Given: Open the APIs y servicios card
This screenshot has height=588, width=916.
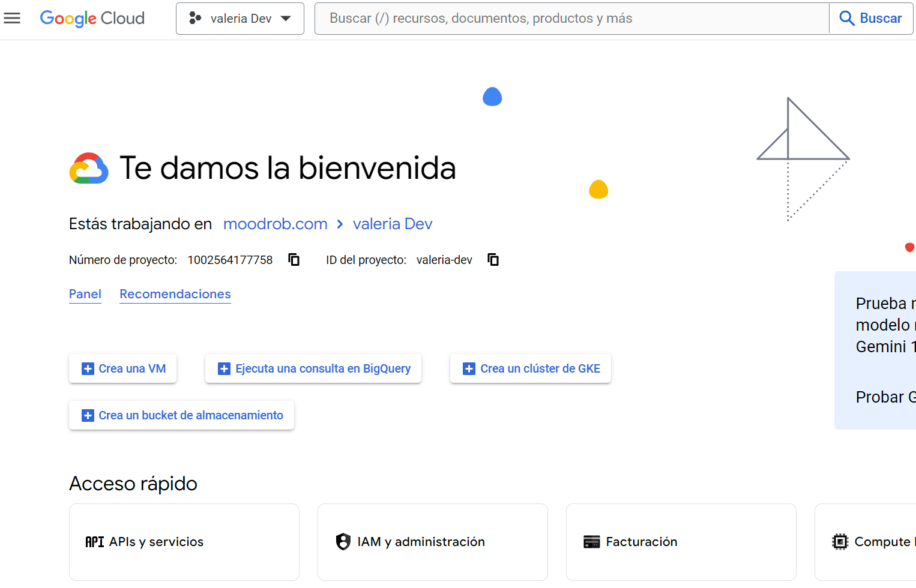Looking at the screenshot, I should pyautogui.click(x=184, y=542).
